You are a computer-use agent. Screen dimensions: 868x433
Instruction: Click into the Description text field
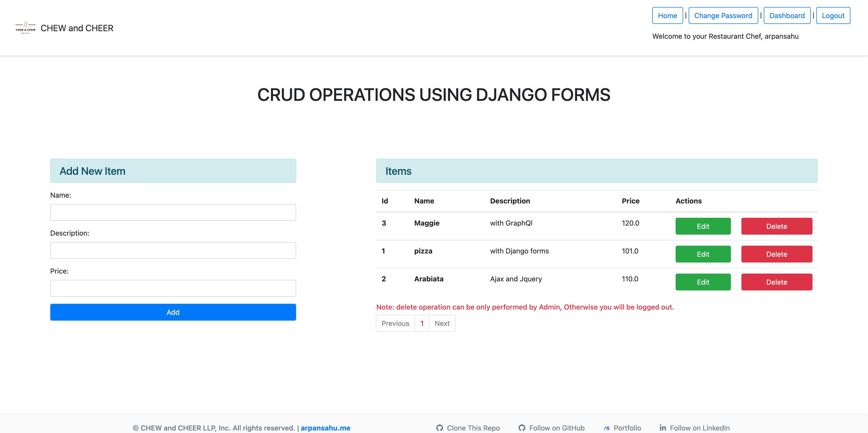tap(173, 250)
